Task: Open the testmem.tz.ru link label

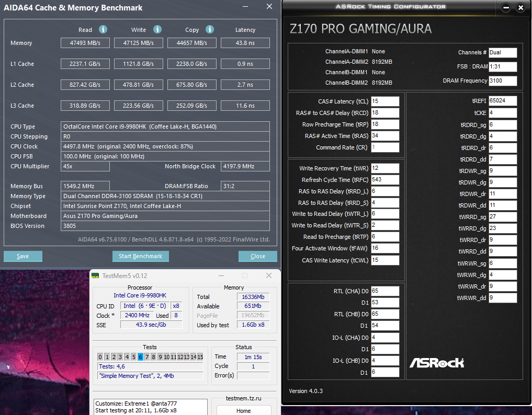Action: click(x=244, y=398)
